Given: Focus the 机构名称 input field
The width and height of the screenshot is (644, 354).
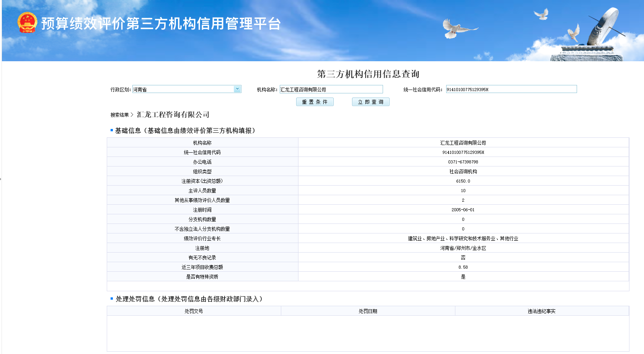Looking at the screenshot, I should pyautogui.click(x=331, y=89).
